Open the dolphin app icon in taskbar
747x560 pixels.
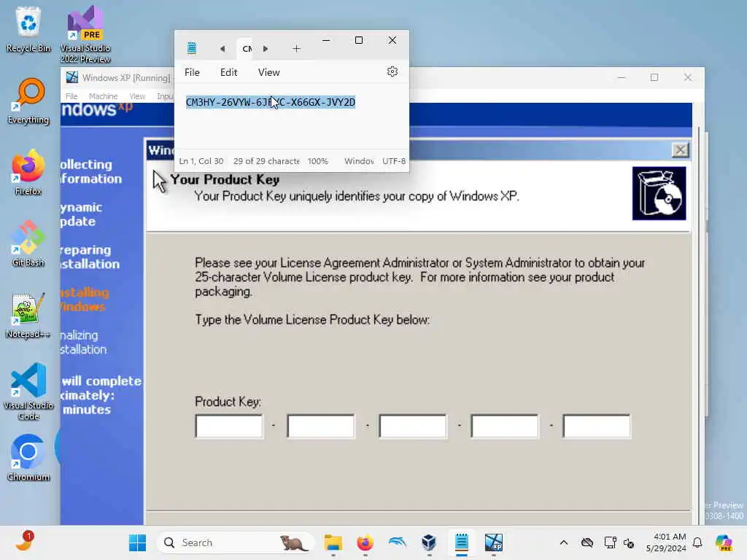point(397,542)
